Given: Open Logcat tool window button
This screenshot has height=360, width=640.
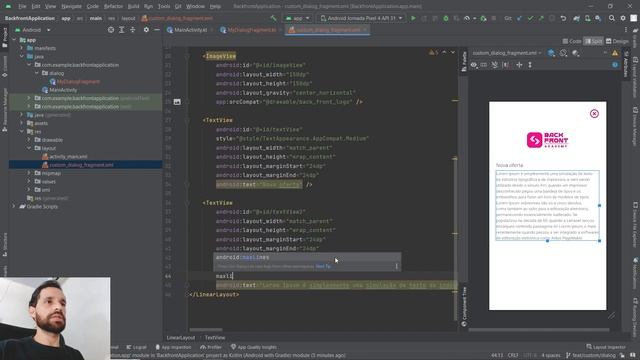Looking at the screenshot, I should pos(136,347).
